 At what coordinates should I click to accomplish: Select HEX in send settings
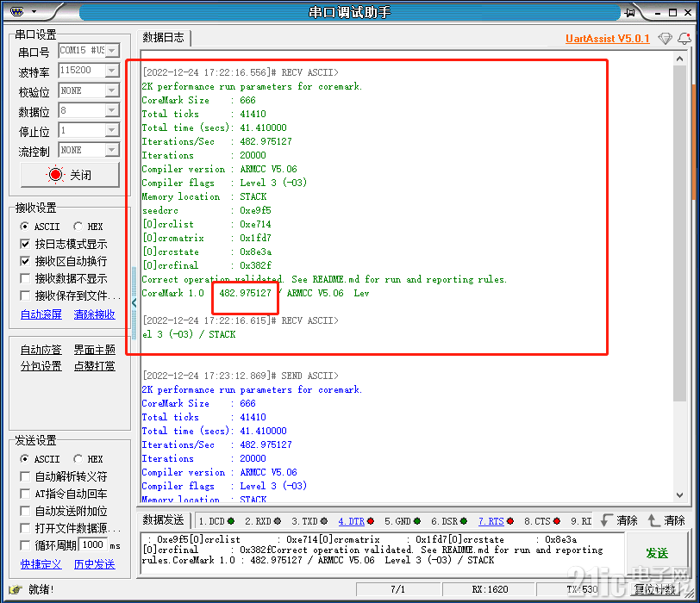point(89,459)
